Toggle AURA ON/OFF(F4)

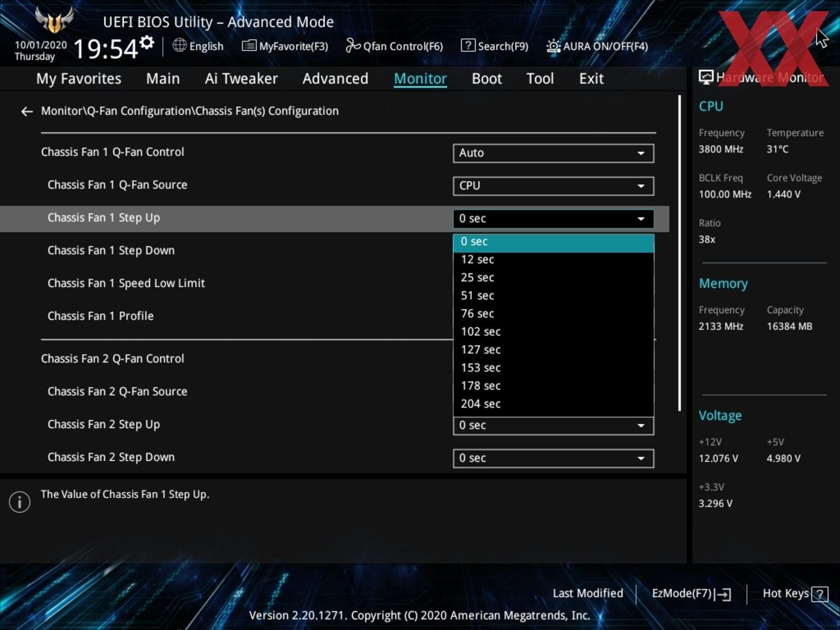coord(597,46)
